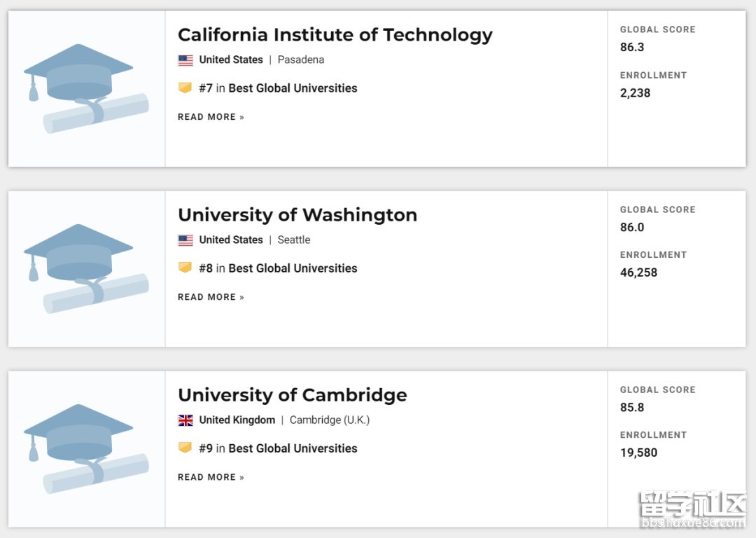Click READ MORE under California Institute of Technology
This screenshot has width=756, height=538.
pyautogui.click(x=211, y=117)
